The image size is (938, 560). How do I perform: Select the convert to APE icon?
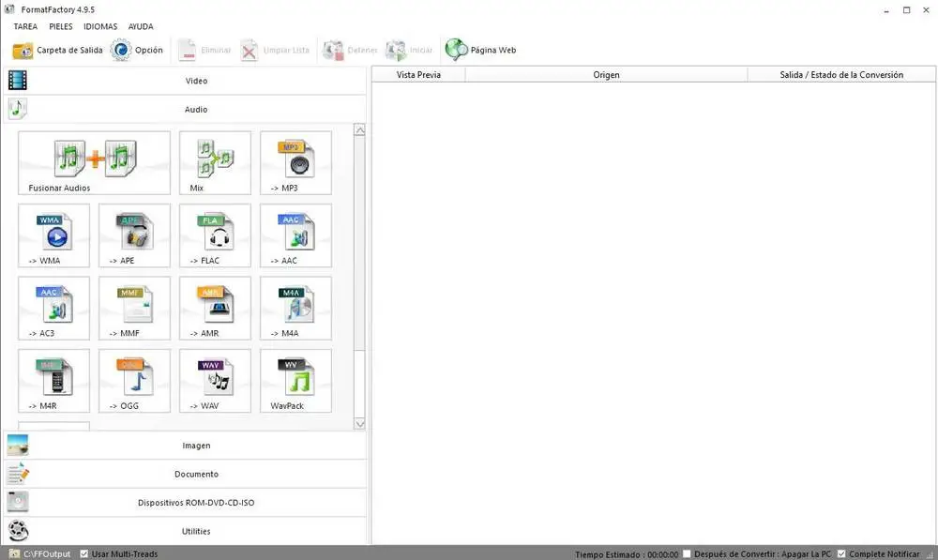pos(134,235)
